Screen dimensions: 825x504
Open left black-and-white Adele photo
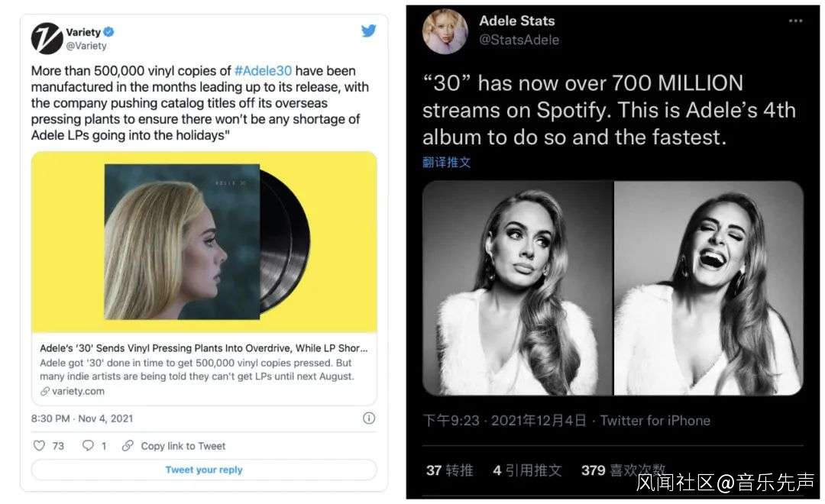[x=517, y=288]
